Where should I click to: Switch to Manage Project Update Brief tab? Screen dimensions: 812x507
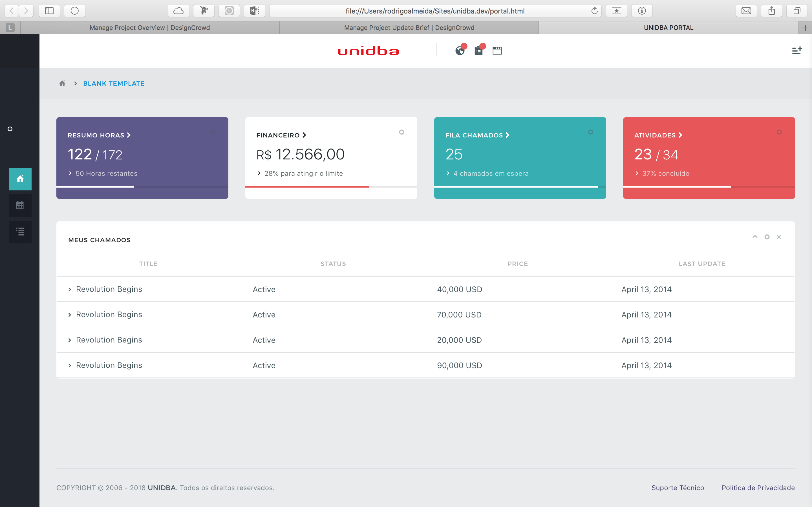[409, 28]
